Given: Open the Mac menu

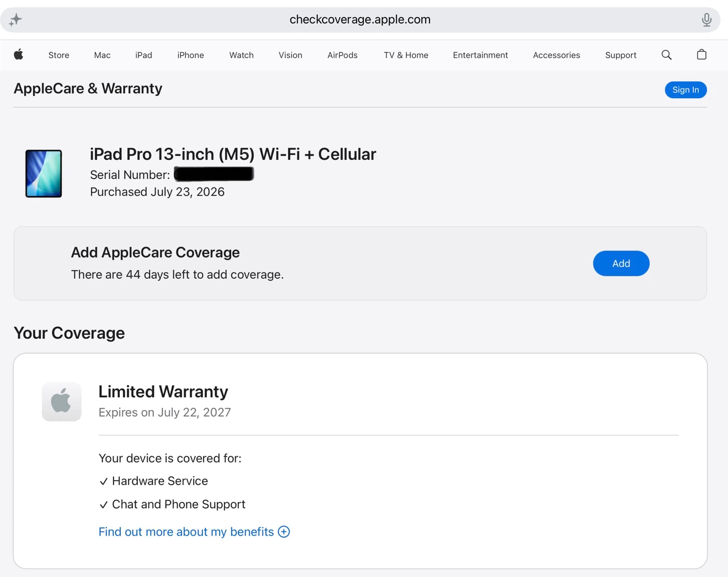Looking at the screenshot, I should pos(102,55).
